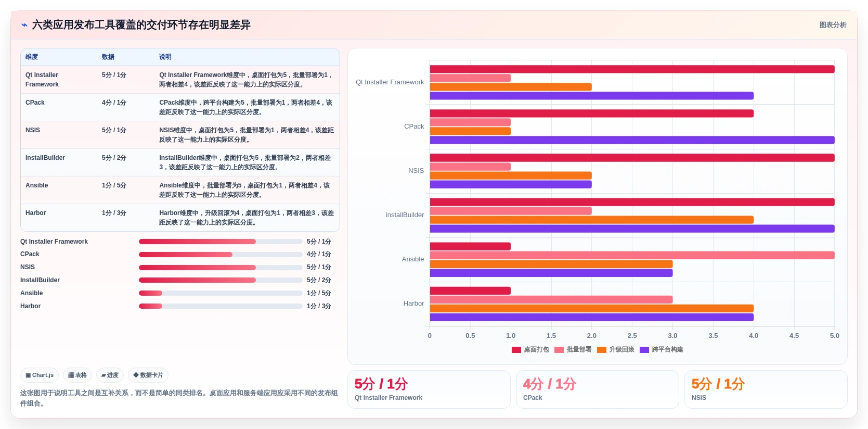Click the Ansible 批量部署 pink chart bar

(632, 255)
